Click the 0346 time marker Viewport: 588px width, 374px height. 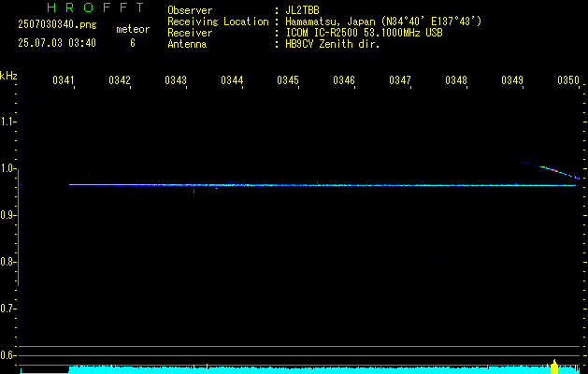344,79
